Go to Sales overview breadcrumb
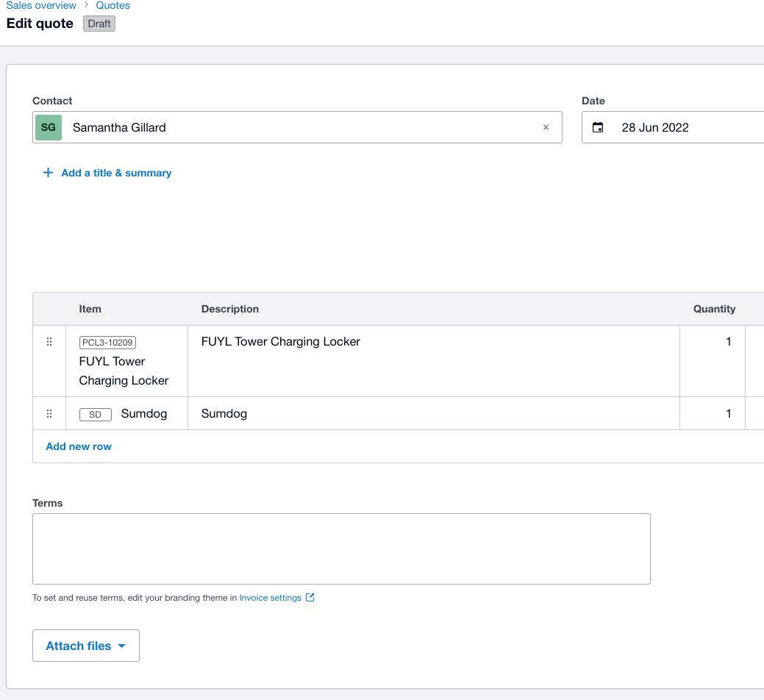The width and height of the screenshot is (764, 700). pos(41,5)
